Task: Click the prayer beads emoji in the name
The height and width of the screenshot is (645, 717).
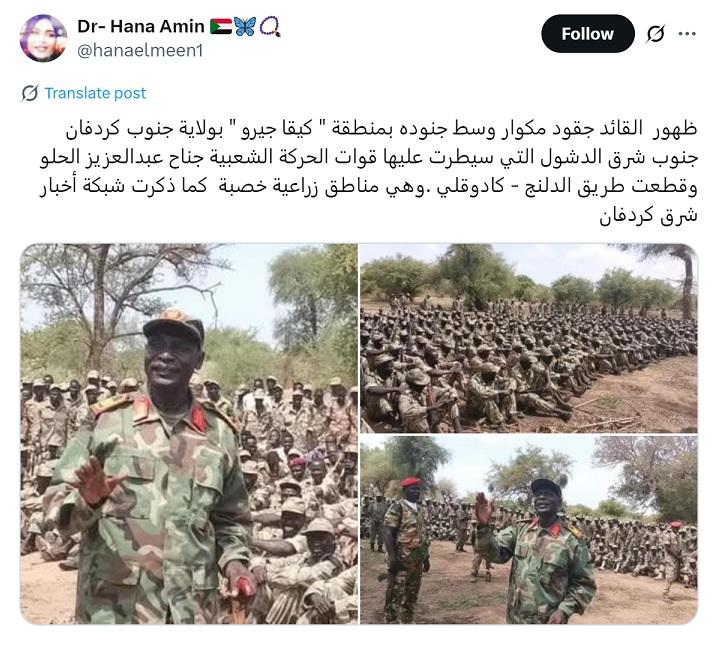Action: click(270, 27)
